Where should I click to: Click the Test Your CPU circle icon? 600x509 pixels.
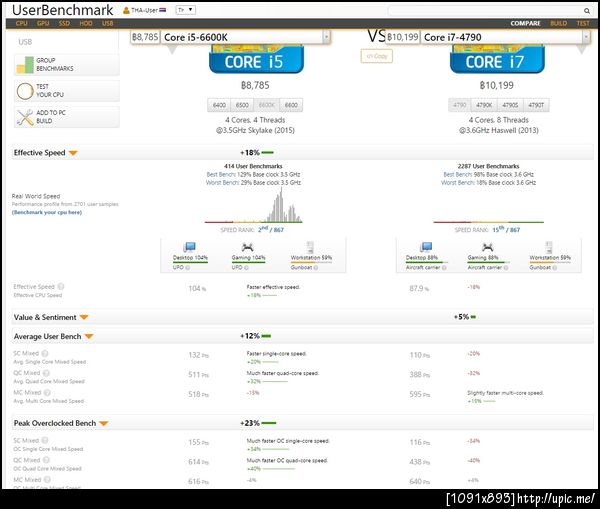pyautogui.click(x=25, y=91)
